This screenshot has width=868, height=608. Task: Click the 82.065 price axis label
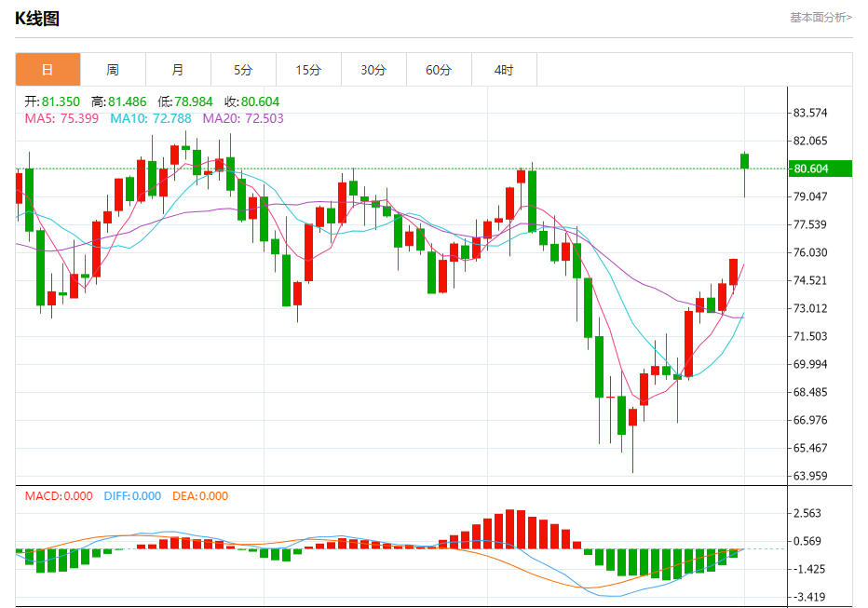[x=810, y=141]
